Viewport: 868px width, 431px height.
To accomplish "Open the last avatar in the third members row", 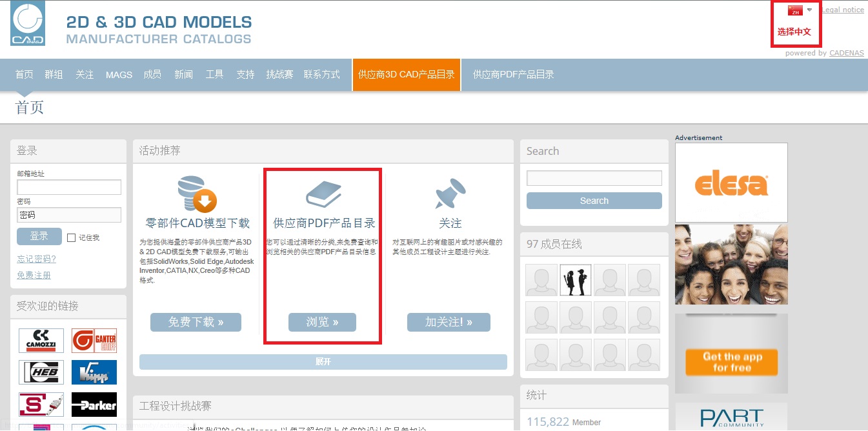I will 644,355.
